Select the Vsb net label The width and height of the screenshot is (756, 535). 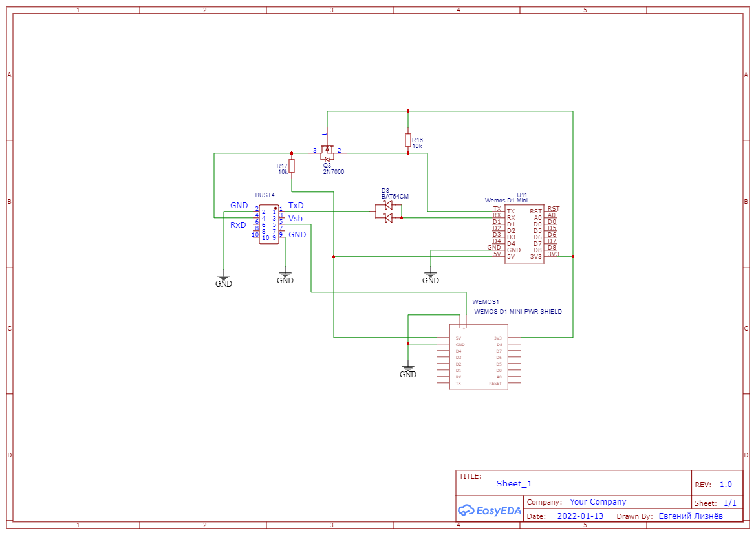coord(296,219)
